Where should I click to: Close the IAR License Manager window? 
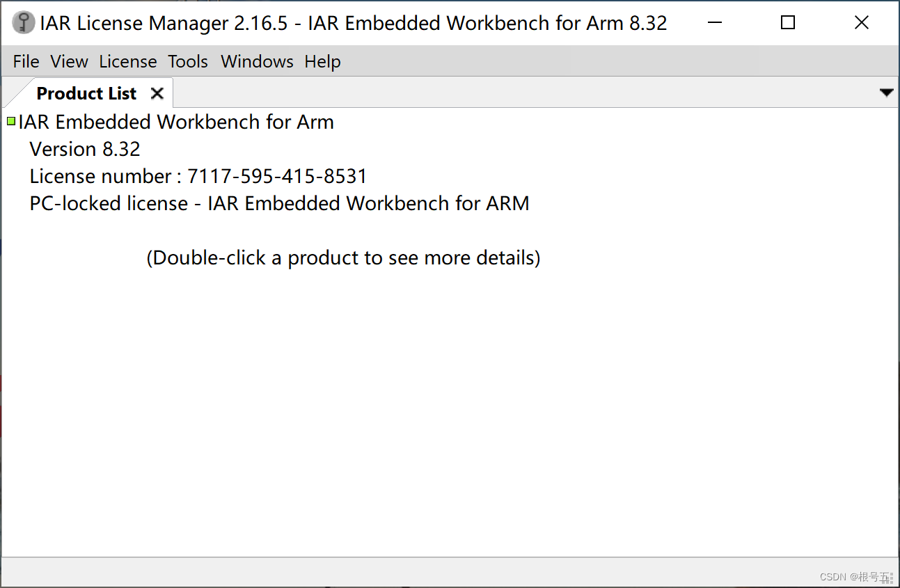click(862, 23)
